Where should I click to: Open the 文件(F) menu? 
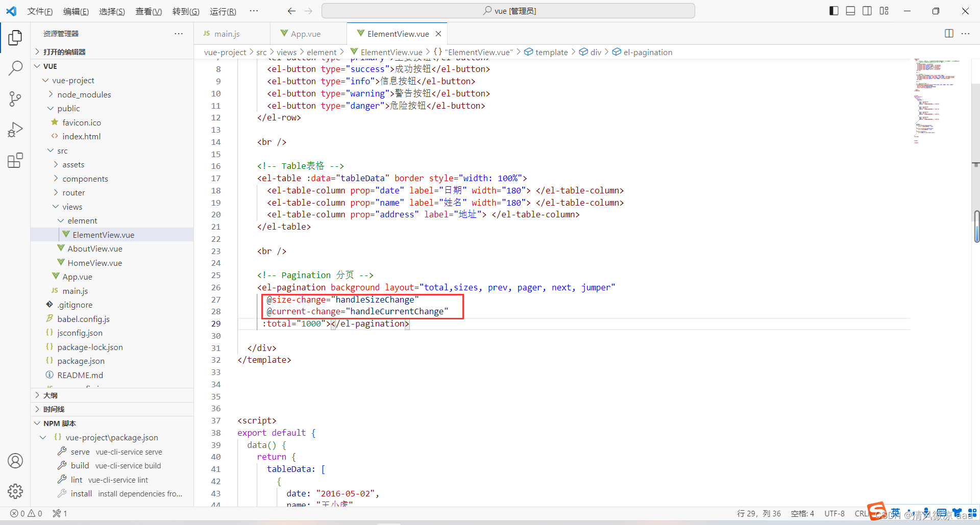40,11
